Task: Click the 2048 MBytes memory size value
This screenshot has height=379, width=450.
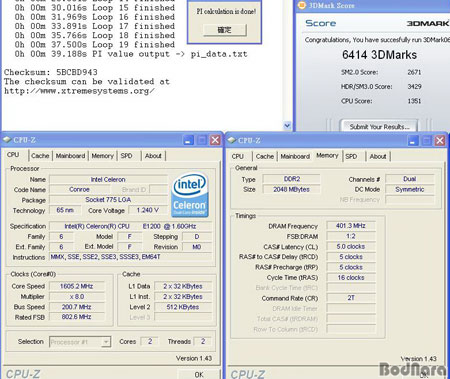Action: pyautogui.click(x=291, y=189)
